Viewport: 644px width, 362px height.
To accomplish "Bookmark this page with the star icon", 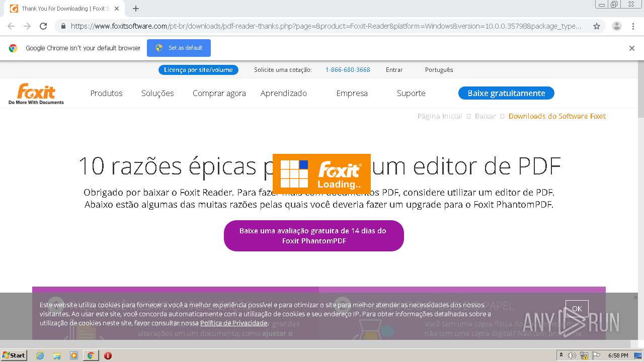I will tap(597, 26).
